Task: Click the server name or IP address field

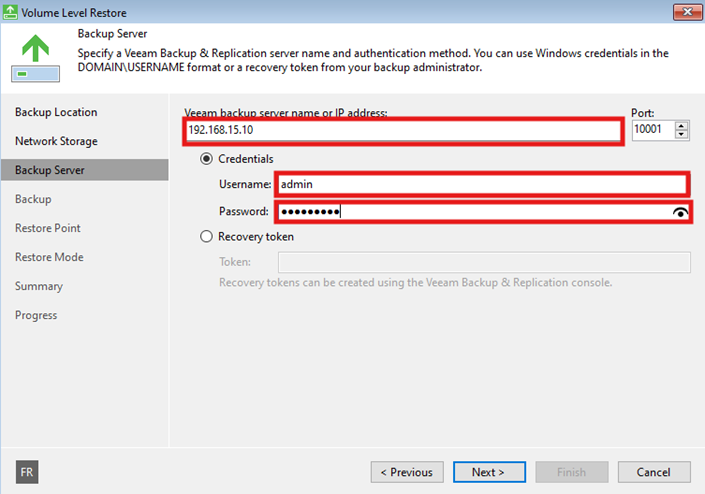Action: click(403, 131)
